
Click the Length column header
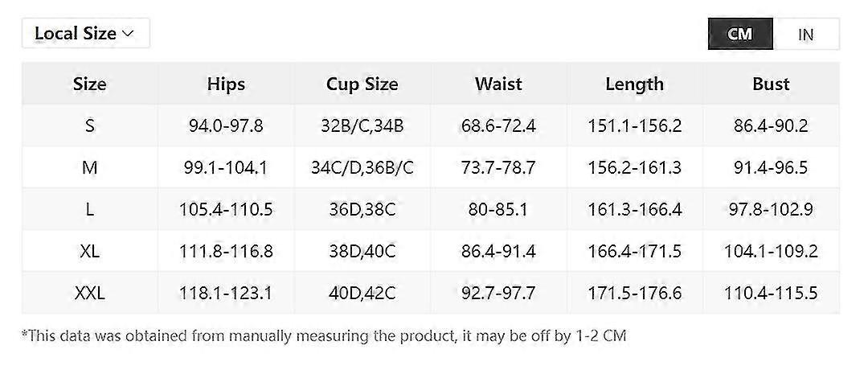[634, 84]
